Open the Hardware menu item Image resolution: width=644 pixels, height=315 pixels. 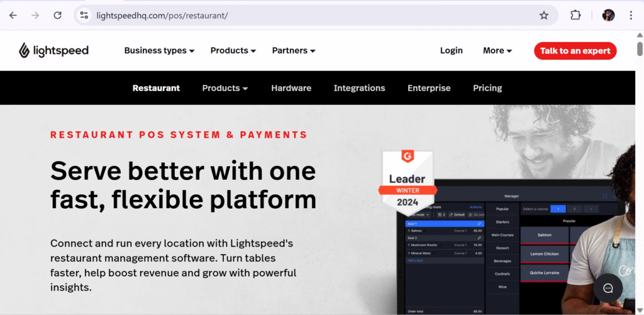[291, 88]
